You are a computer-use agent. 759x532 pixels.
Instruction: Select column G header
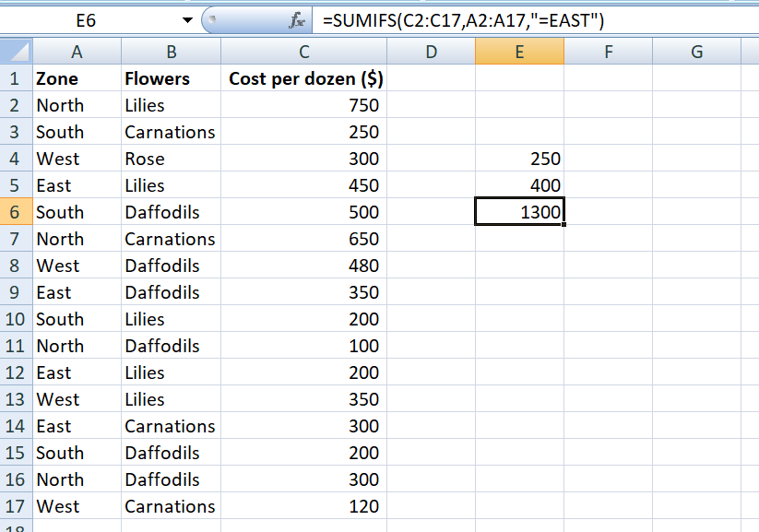[x=696, y=52]
